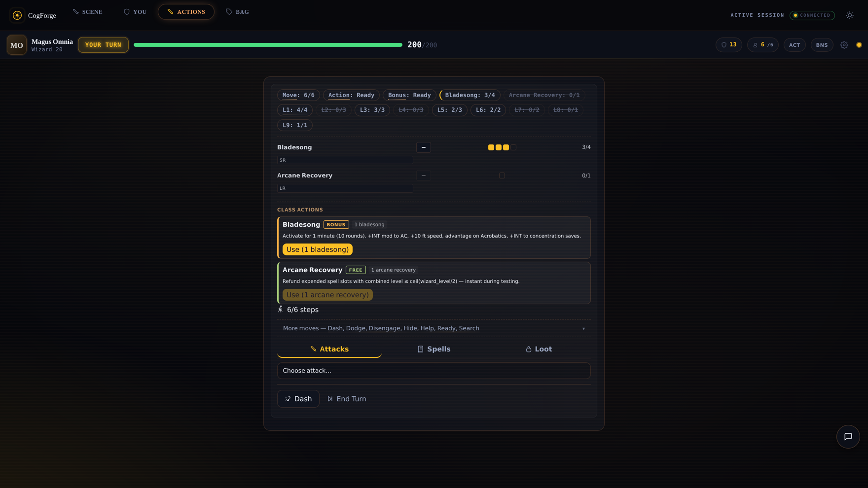Click the Dash button

(x=298, y=399)
